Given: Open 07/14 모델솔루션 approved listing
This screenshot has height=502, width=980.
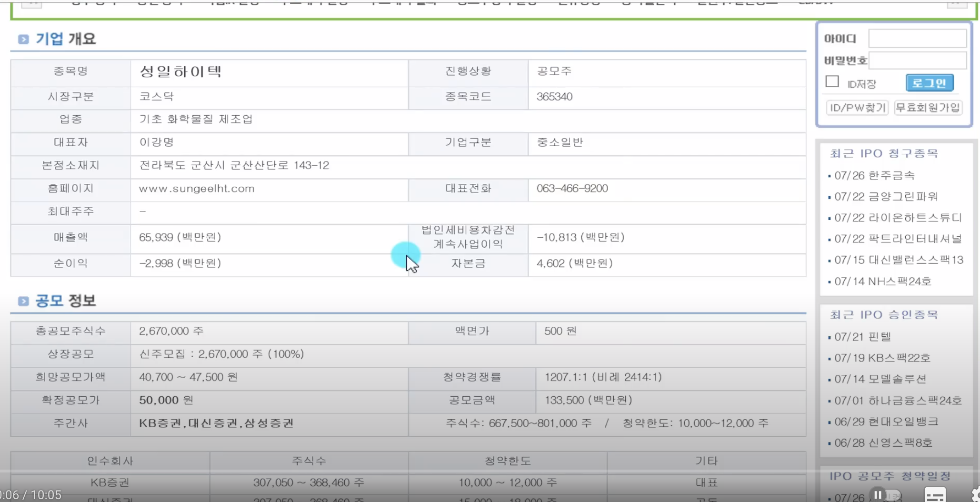Looking at the screenshot, I should tap(880, 379).
